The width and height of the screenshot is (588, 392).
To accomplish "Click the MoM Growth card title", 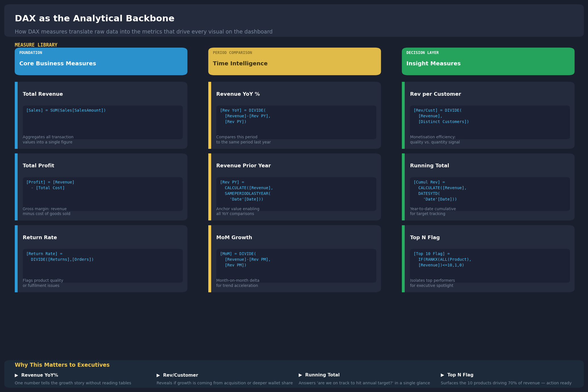I will tap(234, 237).
